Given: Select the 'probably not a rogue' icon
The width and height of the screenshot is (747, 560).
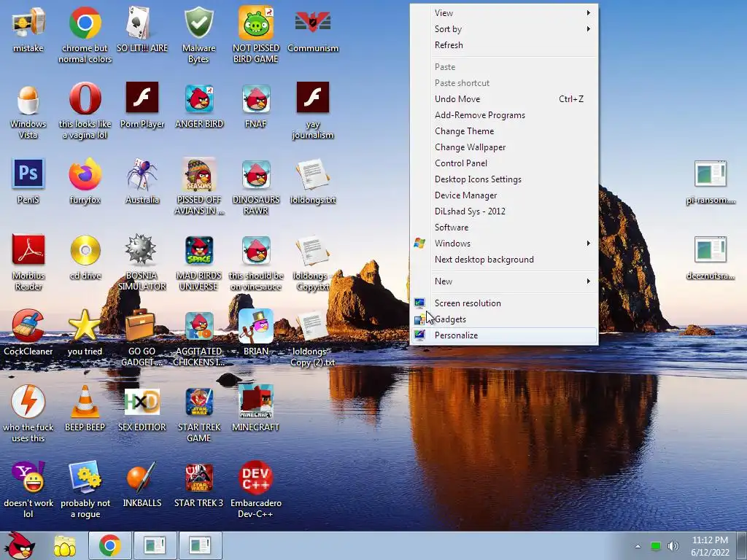Looking at the screenshot, I should (85, 489).
